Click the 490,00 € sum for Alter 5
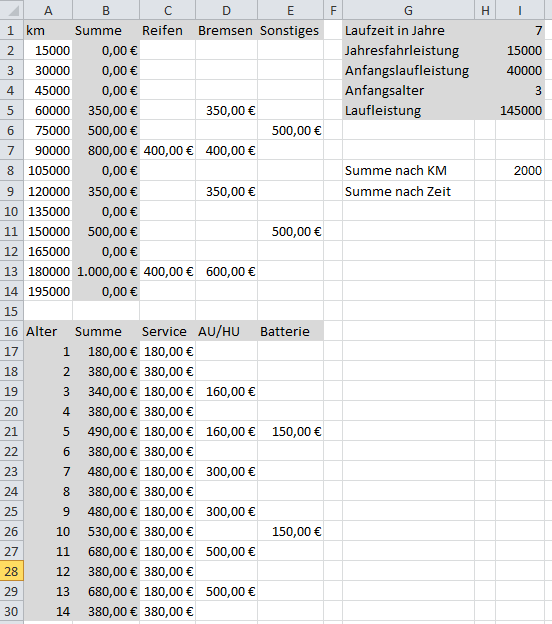552x624 pixels. click(106, 431)
